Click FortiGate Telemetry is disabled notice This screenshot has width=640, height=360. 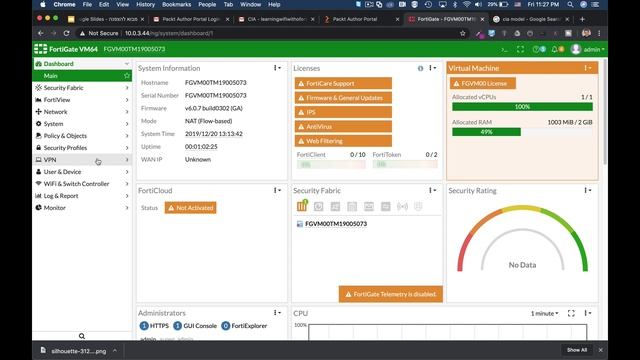[x=391, y=294]
